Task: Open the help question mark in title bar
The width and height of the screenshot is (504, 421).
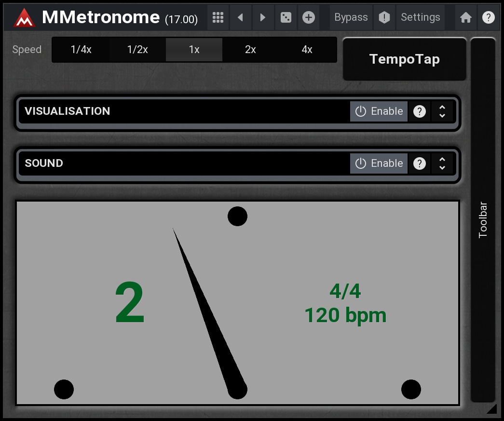Action: (x=488, y=18)
